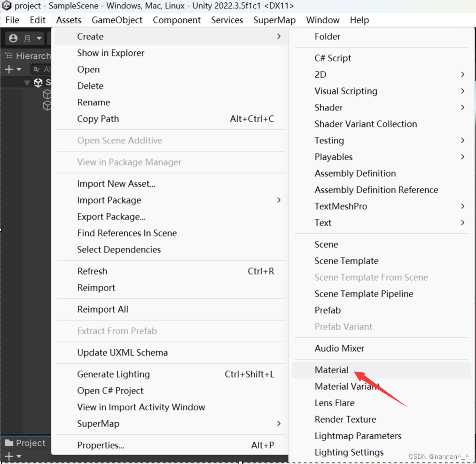The width and height of the screenshot is (476, 464).
Task: Select Copy Path entry
Action: click(x=171, y=119)
